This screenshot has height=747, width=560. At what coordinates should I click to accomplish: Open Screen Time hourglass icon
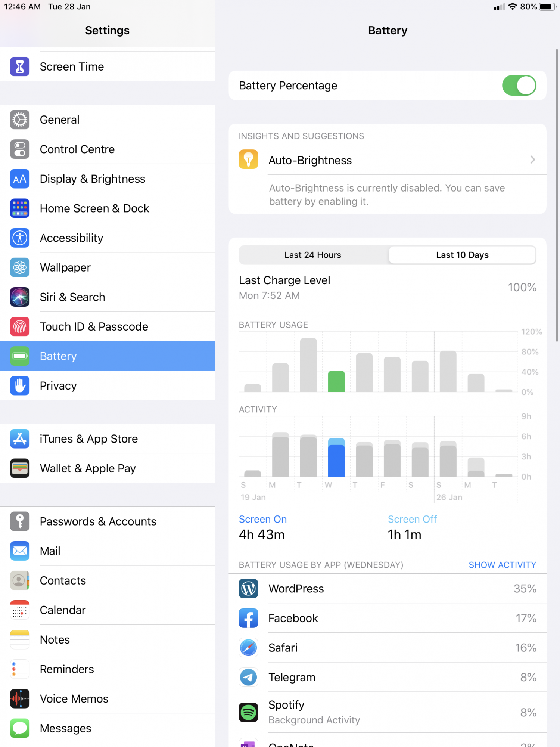[x=20, y=66]
